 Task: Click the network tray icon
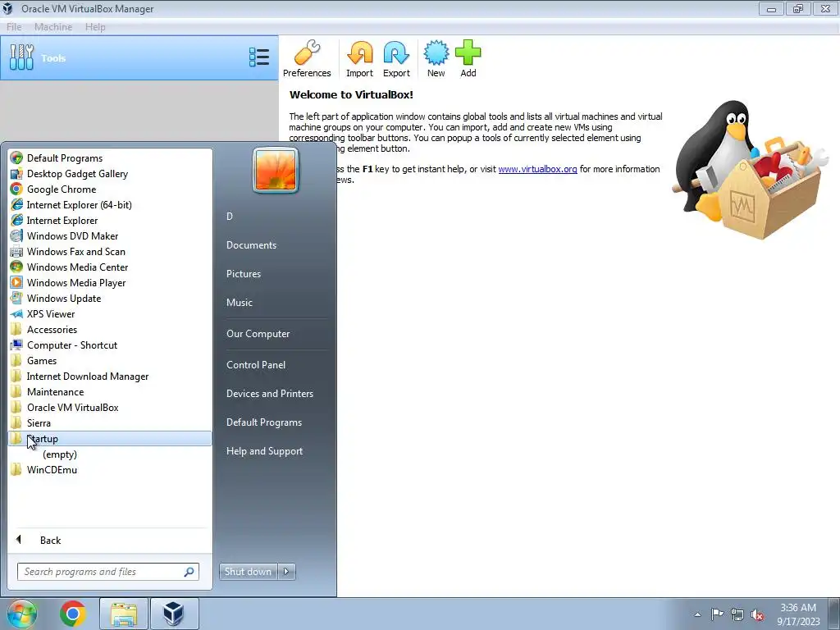pos(737,614)
